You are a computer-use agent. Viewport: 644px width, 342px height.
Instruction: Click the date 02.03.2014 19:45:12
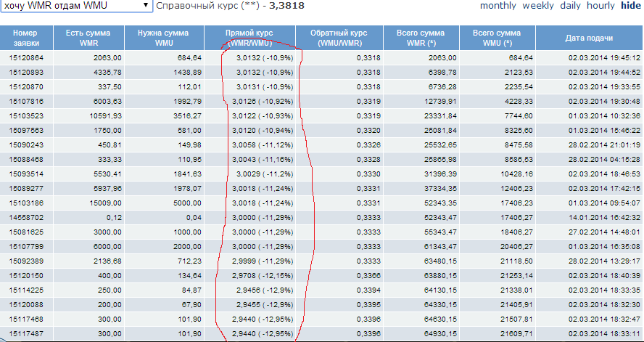pyautogui.click(x=605, y=58)
